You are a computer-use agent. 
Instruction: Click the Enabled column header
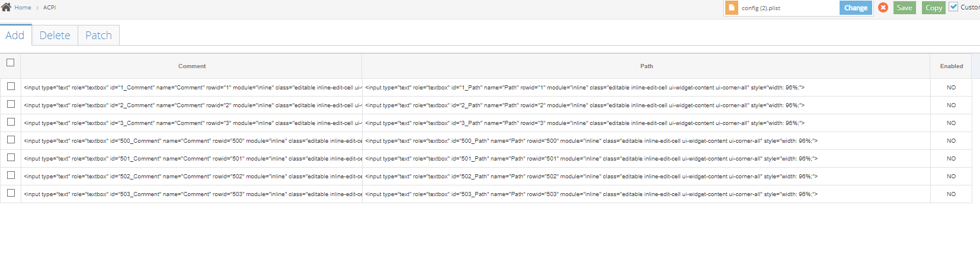click(951, 66)
